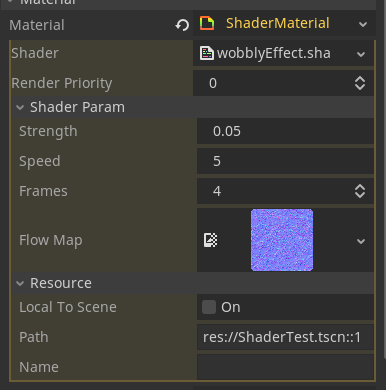The image size is (386, 390).
Task: Click the revert arrow icon next to Material
Action: (x=182, y=25)
